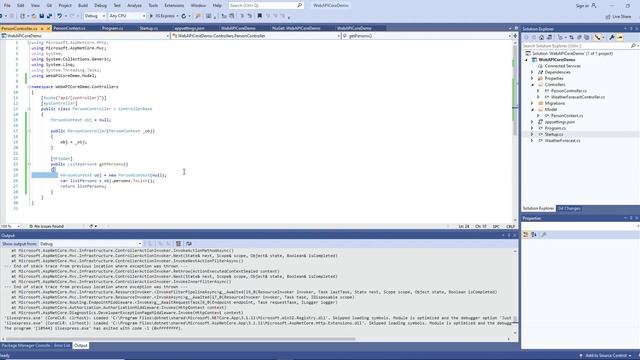Click the Sign in account icon

pyautogui.click(x=594, y=6)
